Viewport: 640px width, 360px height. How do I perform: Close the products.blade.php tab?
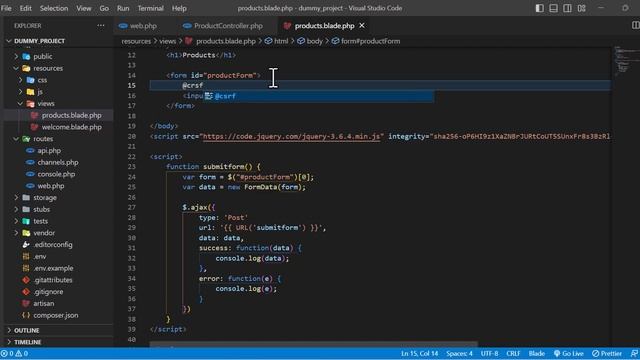pyautogui.click(x=362, y=25)
